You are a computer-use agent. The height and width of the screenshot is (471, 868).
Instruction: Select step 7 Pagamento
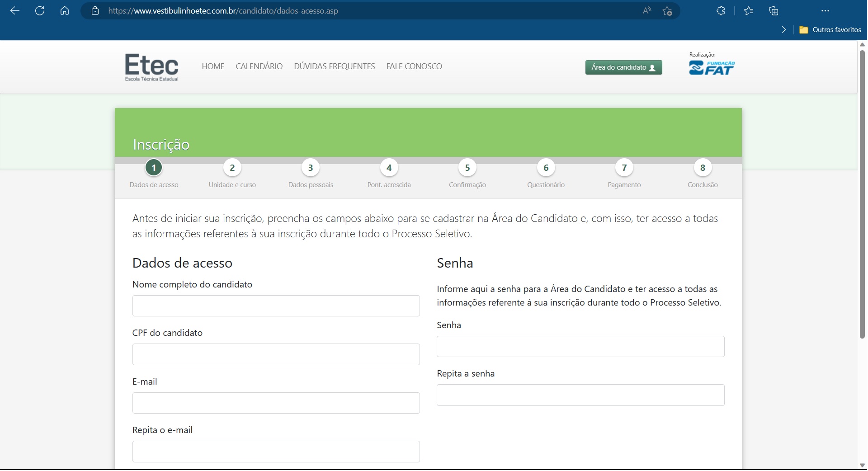(x=624, y=168)
